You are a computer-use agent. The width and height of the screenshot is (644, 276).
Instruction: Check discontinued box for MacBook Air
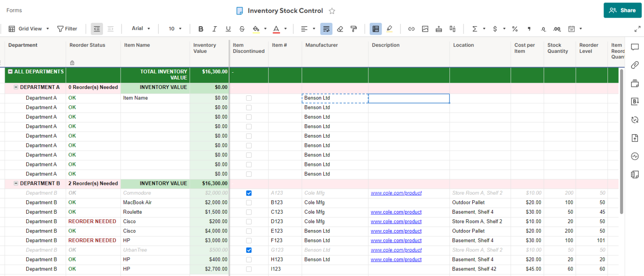249,202
